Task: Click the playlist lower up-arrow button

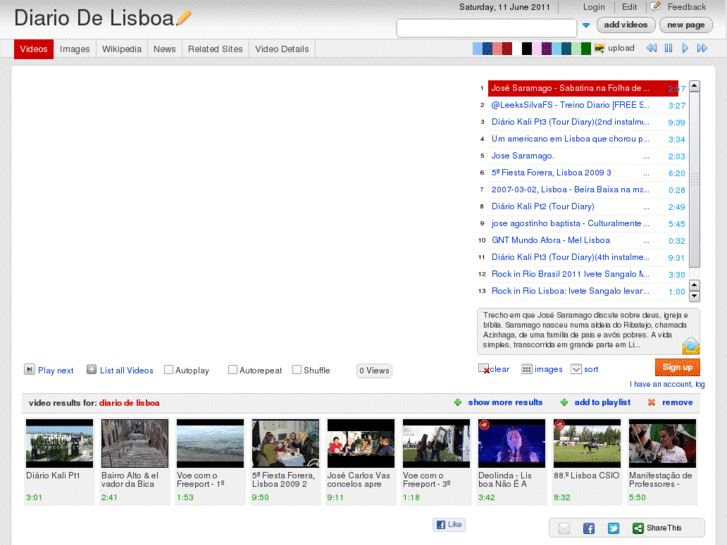Action: [694, 285]
